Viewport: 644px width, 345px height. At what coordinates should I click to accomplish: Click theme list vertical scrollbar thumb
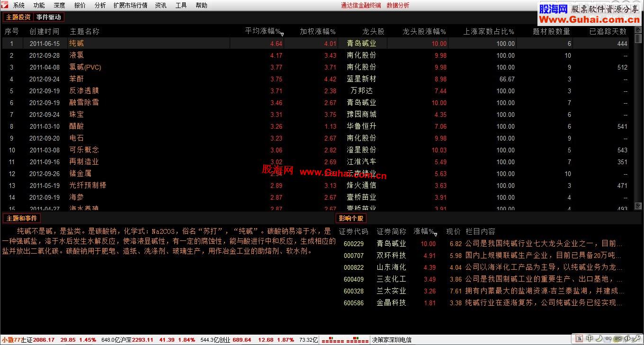[x=638, y=39]
